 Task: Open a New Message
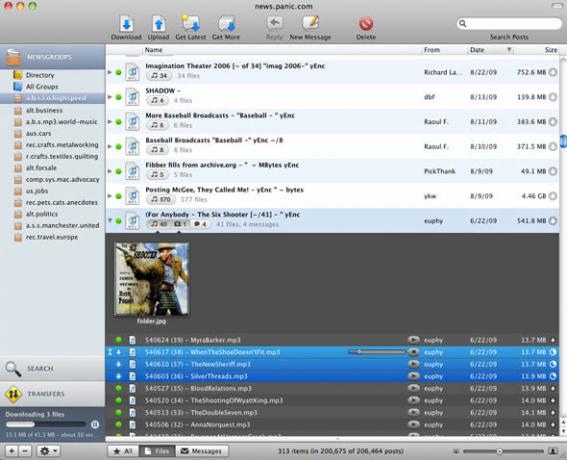click(310, 24)
